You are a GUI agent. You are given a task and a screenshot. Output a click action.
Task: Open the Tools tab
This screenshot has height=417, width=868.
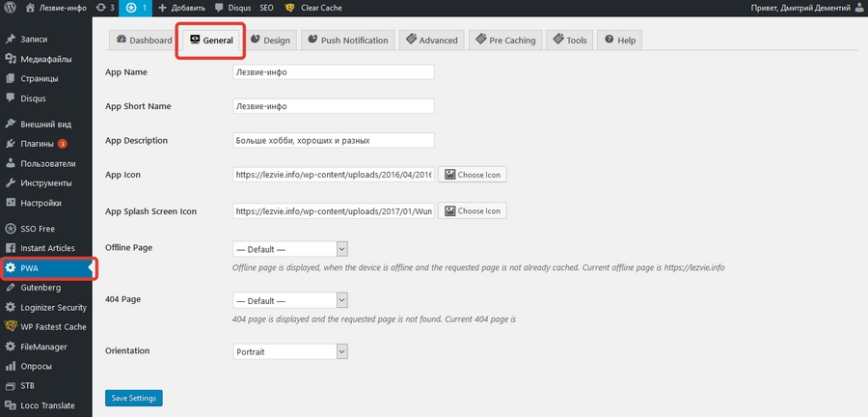click(570, 40)
